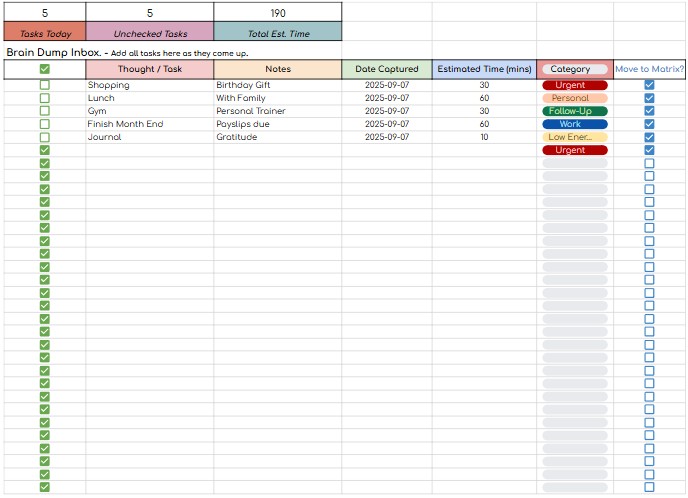Uncheck Move to Matrix for Journal
The height and width of the screenshot is (498, 688).
tap(649, 138)
